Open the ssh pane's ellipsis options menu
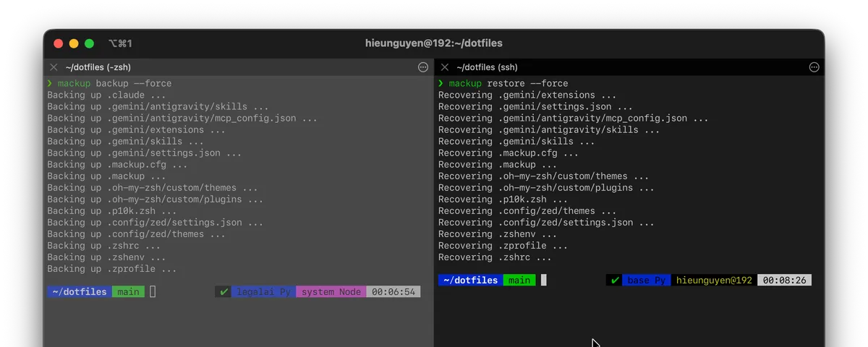 click(814, 67)
